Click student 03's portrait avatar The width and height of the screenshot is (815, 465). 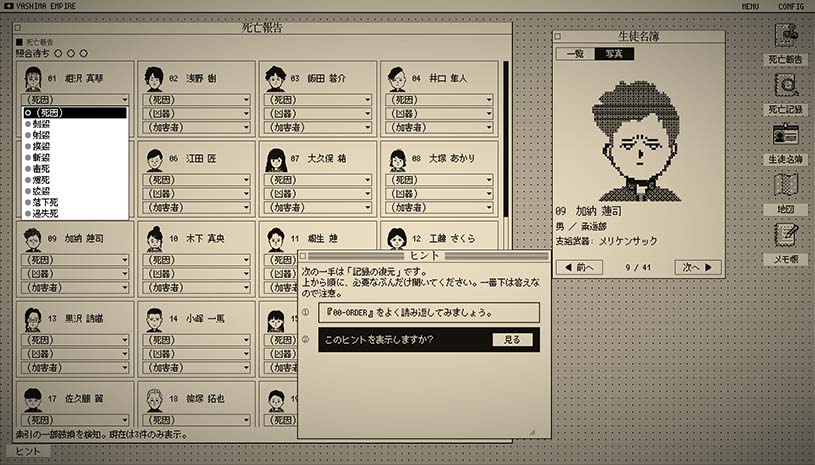coord(275,79)
